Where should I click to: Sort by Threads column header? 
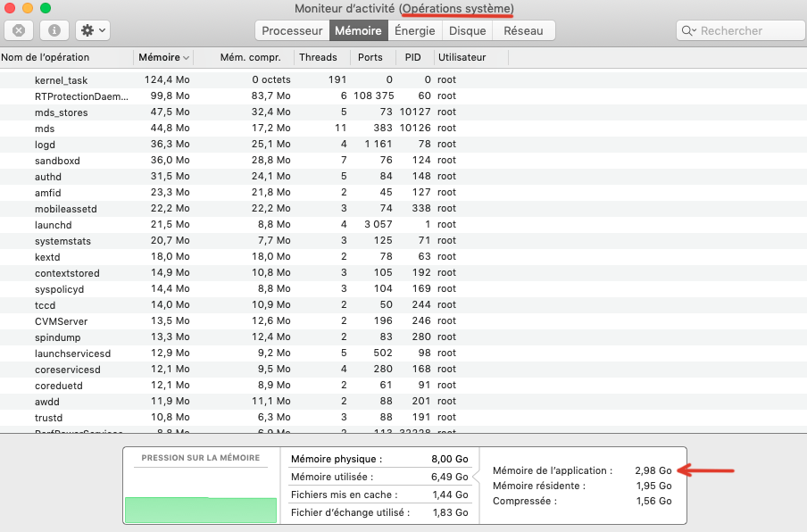pyautogui.click(x=321, y=57)
